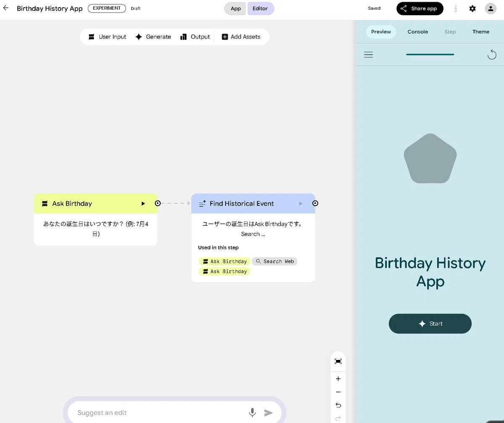Add an Output step
The image size is (504, 423).
[x=195, y=37]
